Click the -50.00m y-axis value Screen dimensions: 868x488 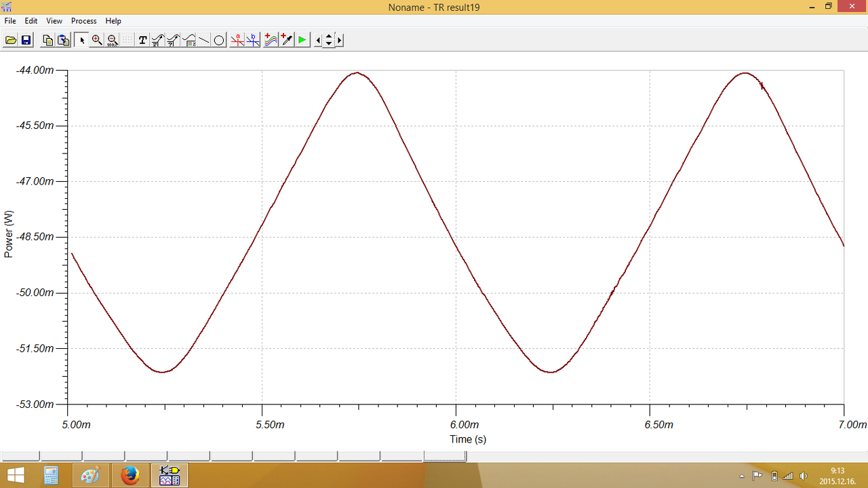pos(35,293)
